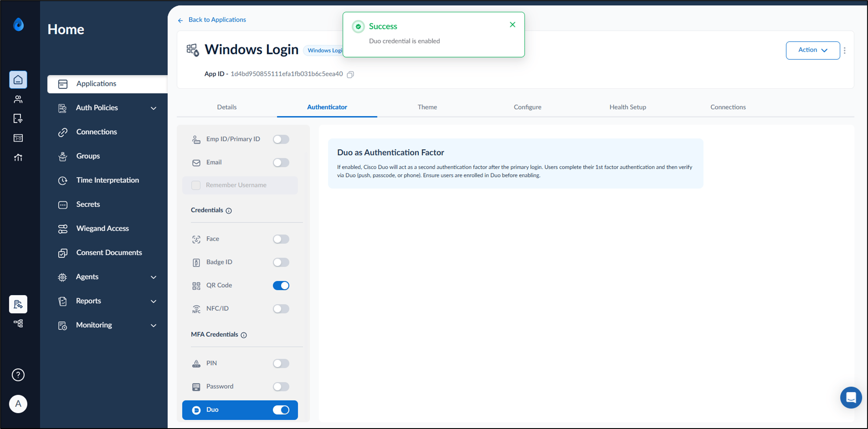The width and height of the screenshot is (868, 429).
Task: Click the Duo row icon
Action: pos(196,410)
